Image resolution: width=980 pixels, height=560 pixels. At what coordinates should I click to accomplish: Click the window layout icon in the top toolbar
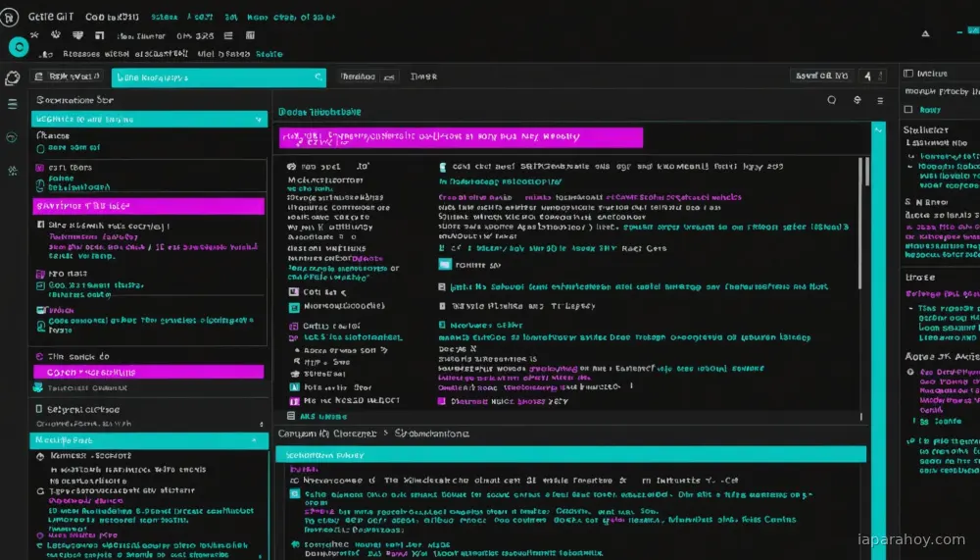(x=99, y=35)
